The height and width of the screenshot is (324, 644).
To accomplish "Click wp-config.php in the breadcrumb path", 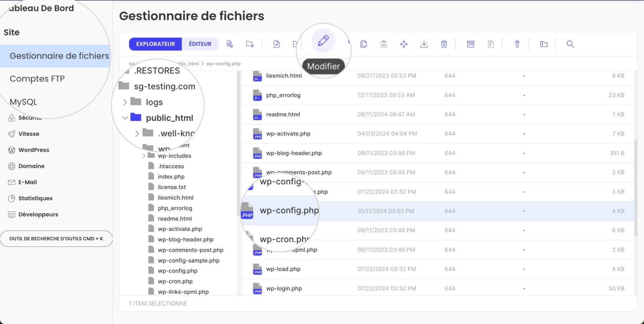I will [223, 64].
